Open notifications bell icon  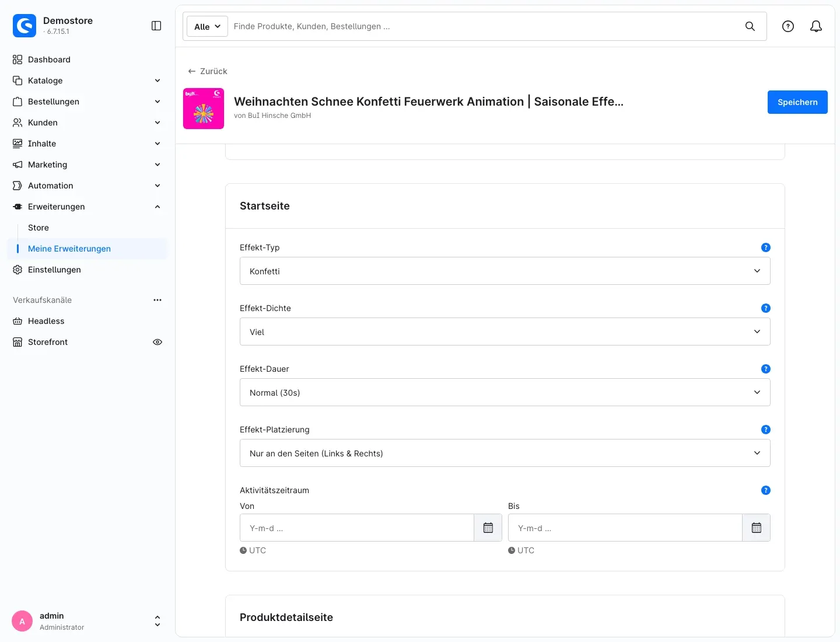tap(816, 26)
